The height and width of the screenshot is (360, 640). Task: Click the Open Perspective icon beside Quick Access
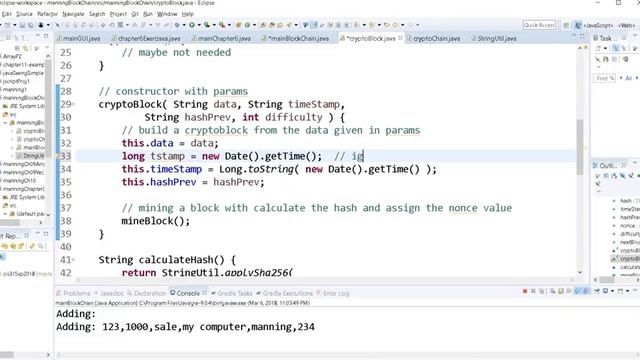point(566,25)
